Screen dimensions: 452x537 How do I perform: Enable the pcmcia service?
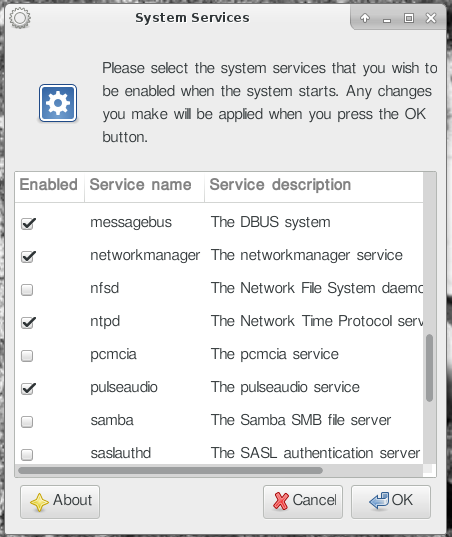(x=27, y=355)
